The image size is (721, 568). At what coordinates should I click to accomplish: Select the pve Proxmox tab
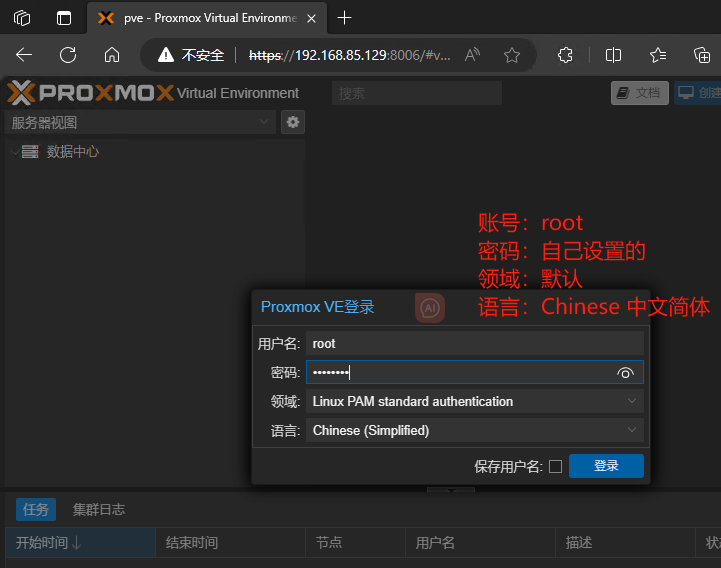click(207, 18)
